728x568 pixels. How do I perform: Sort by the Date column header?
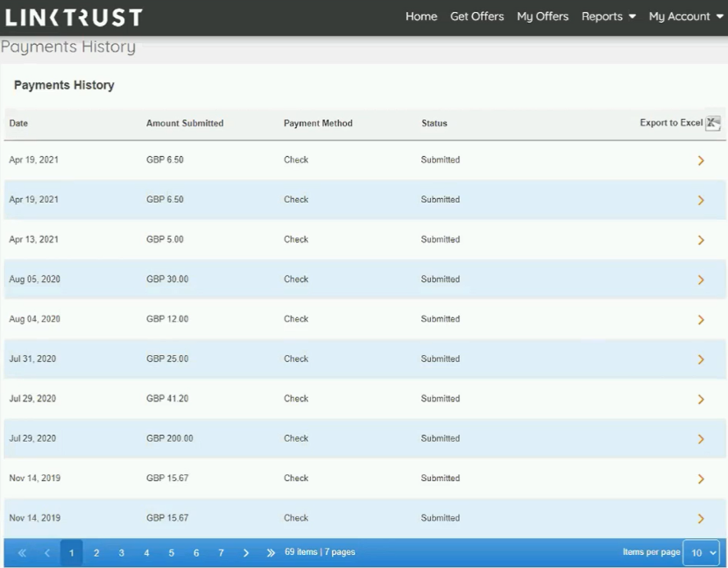click(x=18, y=124)
